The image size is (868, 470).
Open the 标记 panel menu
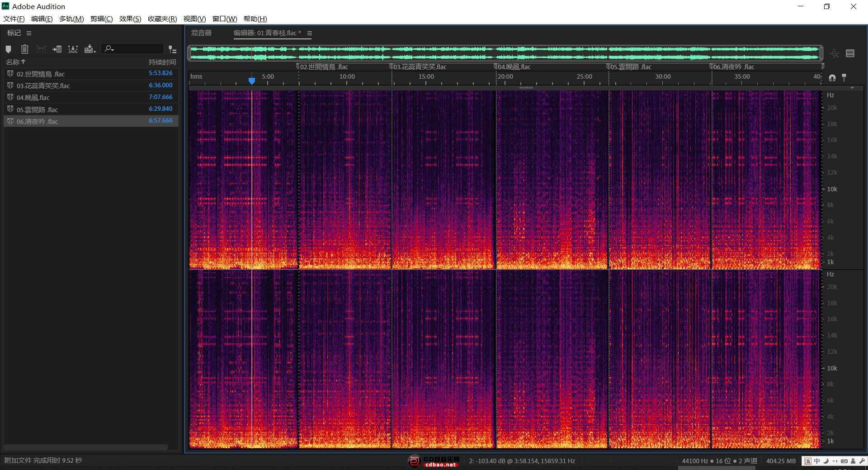(x=29, y=33)
